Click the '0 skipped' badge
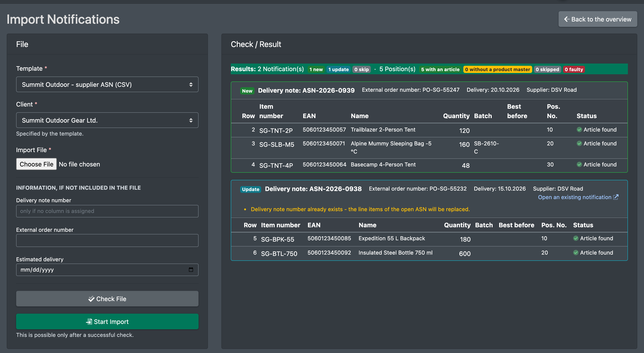 coord(547,69)
